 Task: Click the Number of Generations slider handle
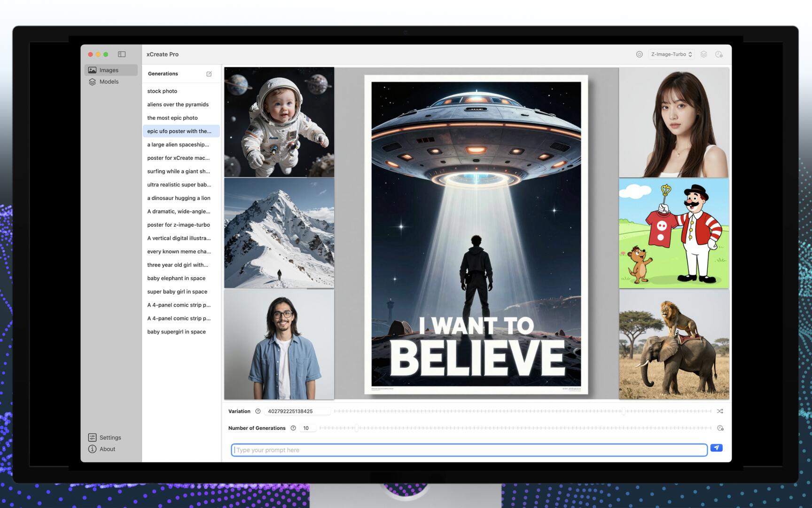pos(356,428)
